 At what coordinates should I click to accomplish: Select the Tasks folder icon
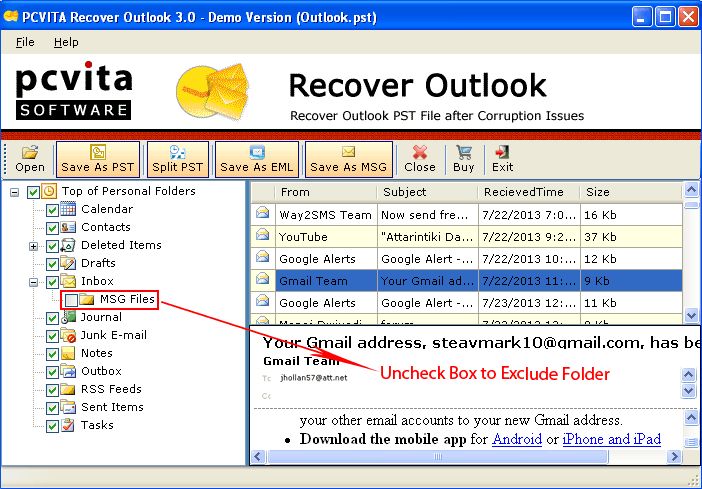click(68, 425)
